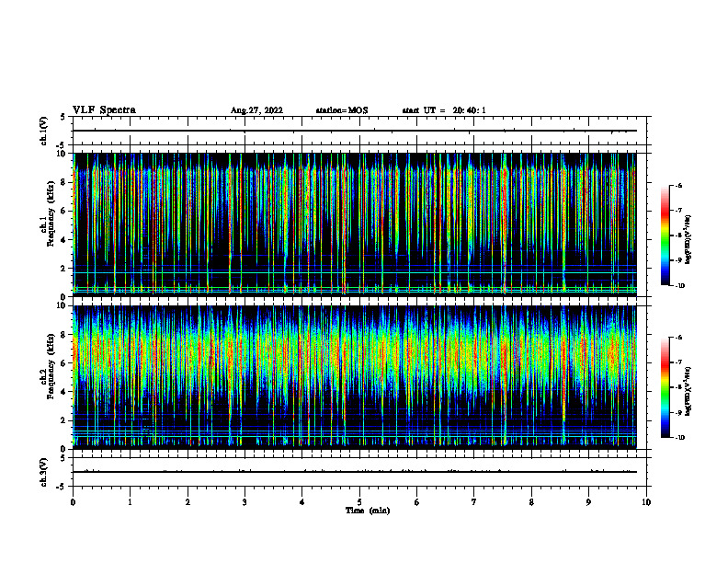Viewport: 728px width, 563px height.
Task: Click the ch.1 voltage waveform trace
Action: click(355, 131)
